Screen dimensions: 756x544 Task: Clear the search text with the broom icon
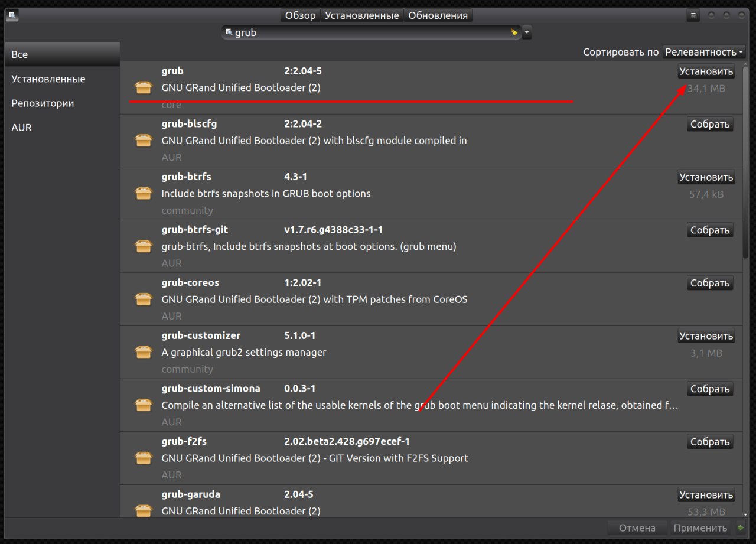pos(514,32)
